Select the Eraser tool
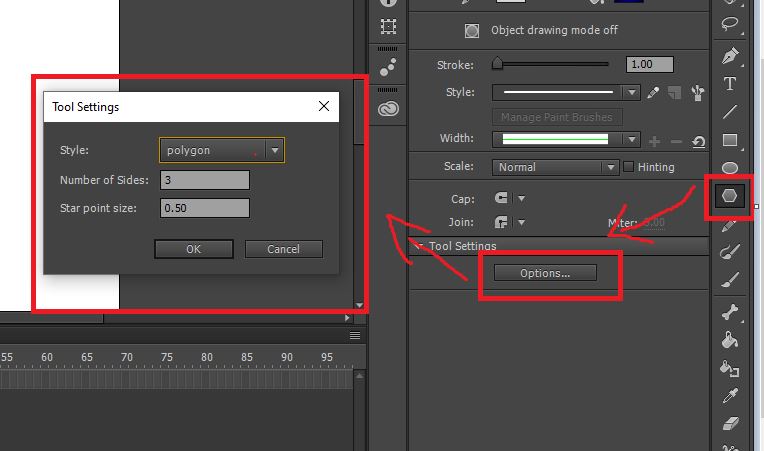The width and height of the screenshot is (764, 451). pyautogui.click(x=729, y=423)
